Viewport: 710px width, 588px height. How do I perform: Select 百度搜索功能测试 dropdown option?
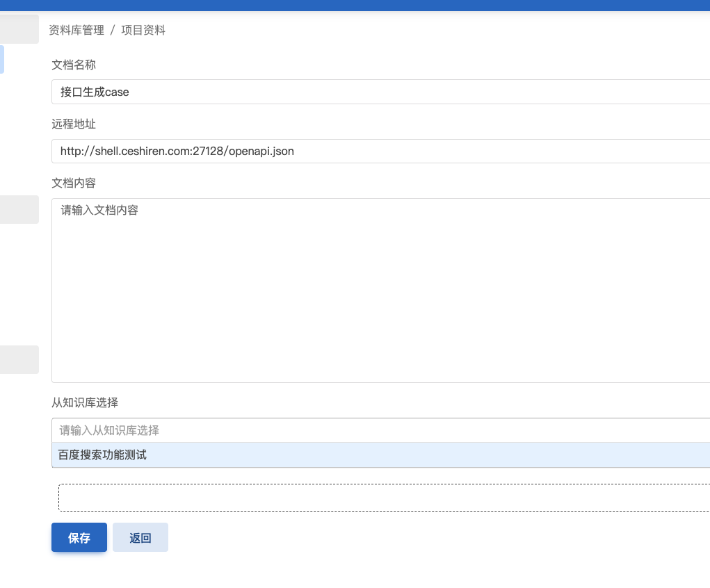pyautogui.click(x=381, y=455)
